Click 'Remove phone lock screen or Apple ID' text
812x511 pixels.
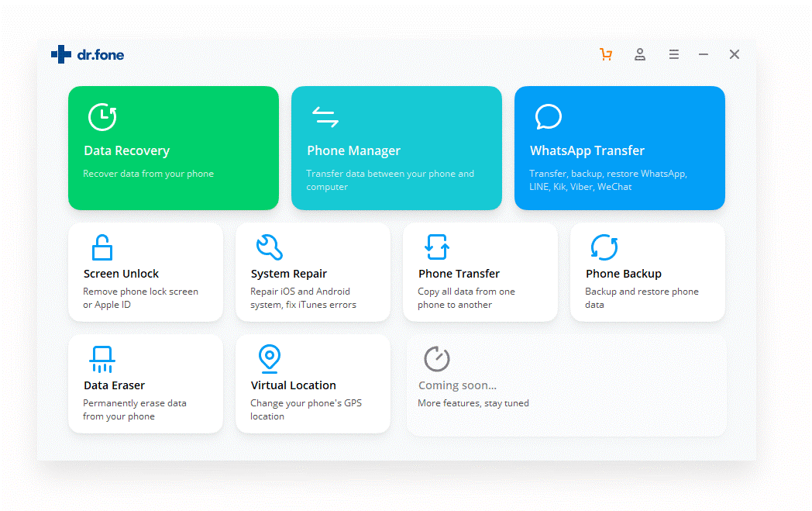coord(140,298)
